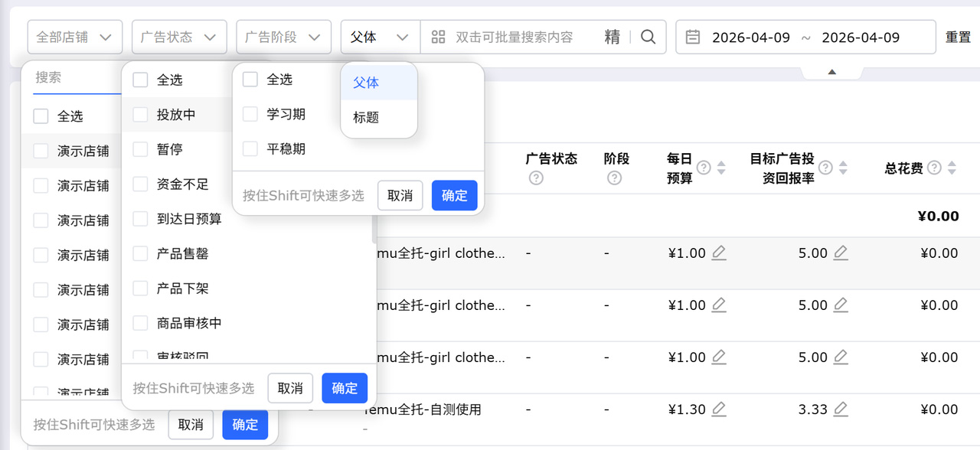The image size is (980, 450).
Task: Open the calendar icon in date range
Action: pyautogui.click(x=693, y=37)
